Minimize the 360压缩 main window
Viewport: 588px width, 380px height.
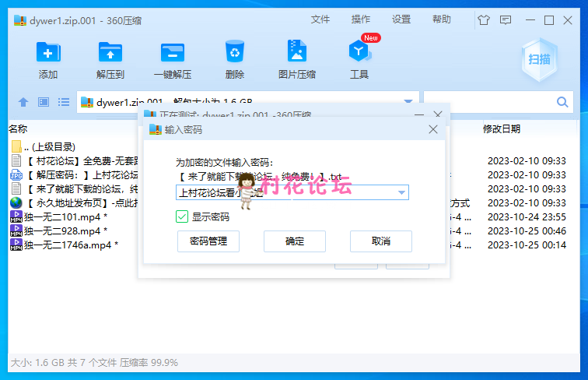pos(530,20)
